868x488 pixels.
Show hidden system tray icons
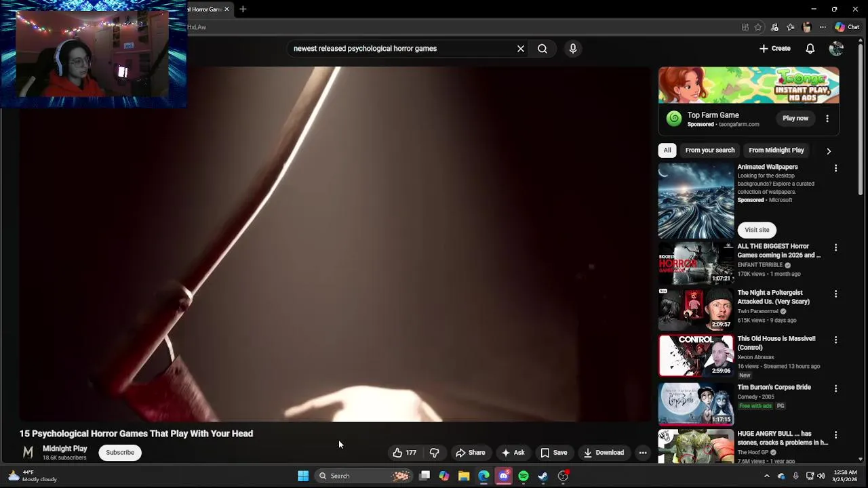pos(767,476)
